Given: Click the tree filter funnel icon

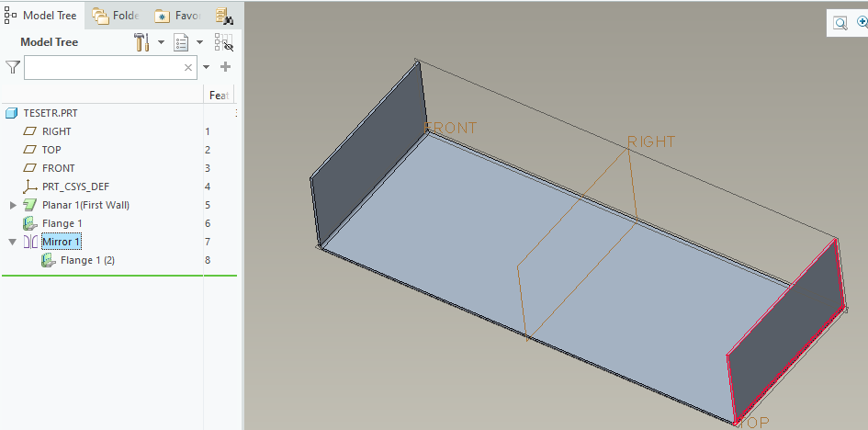Looking at the screenshot, I should point(13,67).
